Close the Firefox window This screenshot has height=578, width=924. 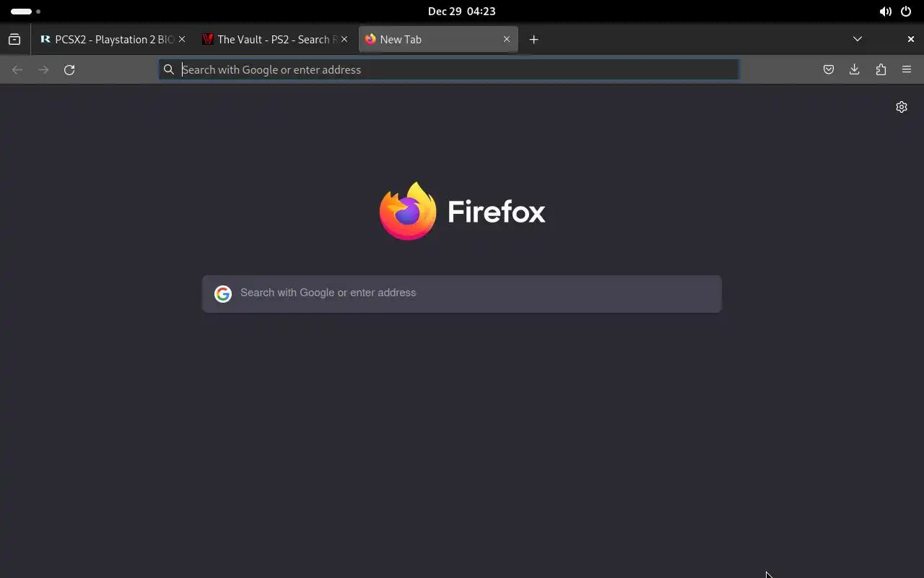pyautogui.click(x=911, y=39)
